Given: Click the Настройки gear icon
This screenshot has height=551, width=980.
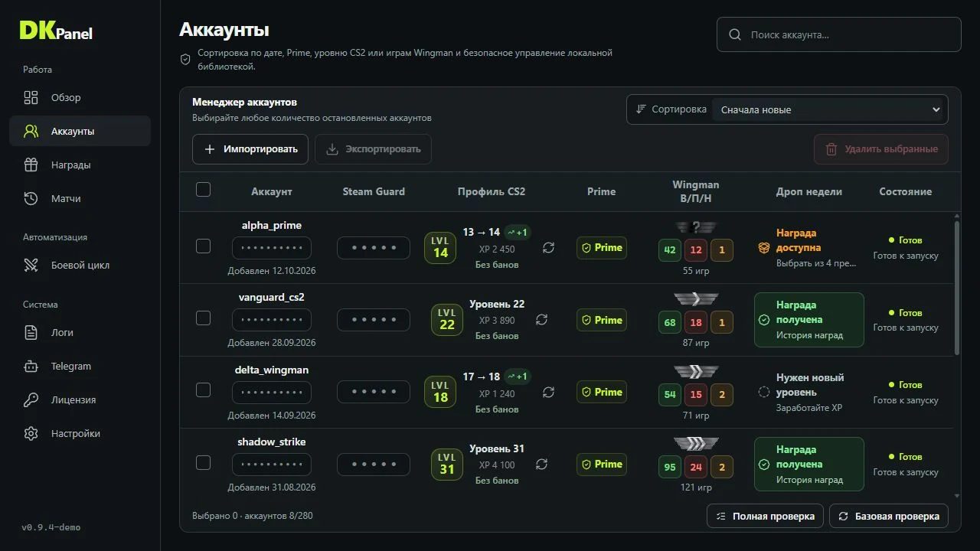Looking at the screenshot, I should tap(31, 433).
